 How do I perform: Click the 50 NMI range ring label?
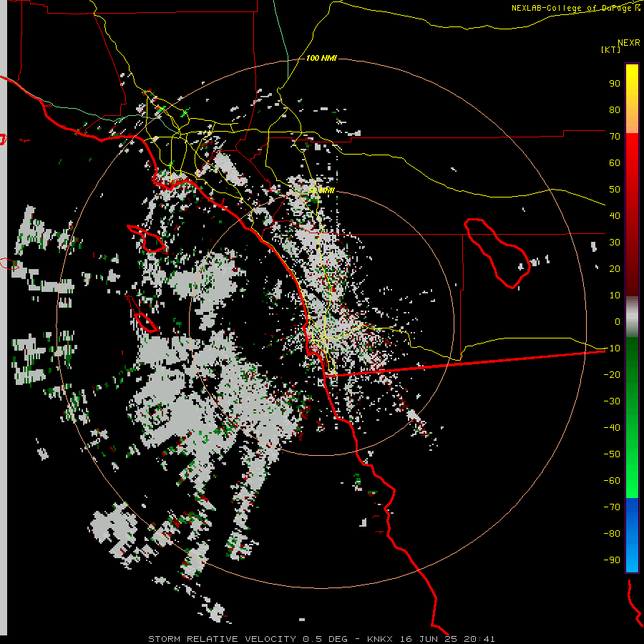tap(321, 190)
